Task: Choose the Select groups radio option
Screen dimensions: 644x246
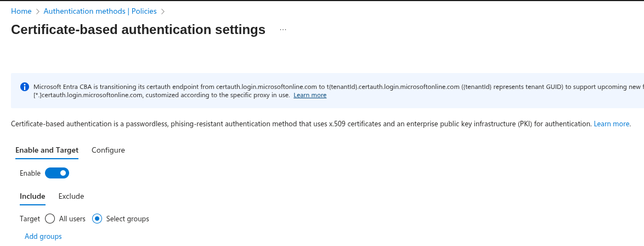Action: click(x=97, y=219)
